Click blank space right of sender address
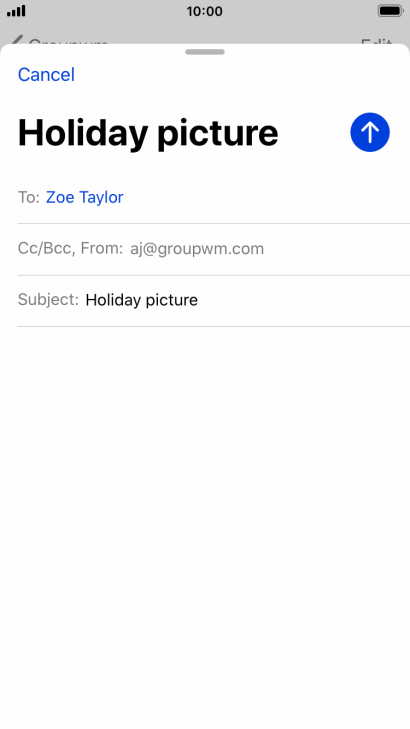Screen dimensions: 410x729 tap(337, 249)
